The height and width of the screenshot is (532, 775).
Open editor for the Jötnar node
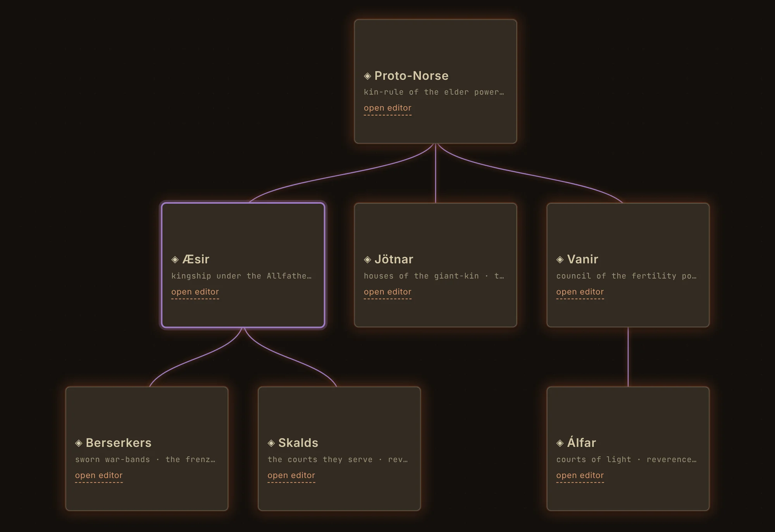coord(387,292)
